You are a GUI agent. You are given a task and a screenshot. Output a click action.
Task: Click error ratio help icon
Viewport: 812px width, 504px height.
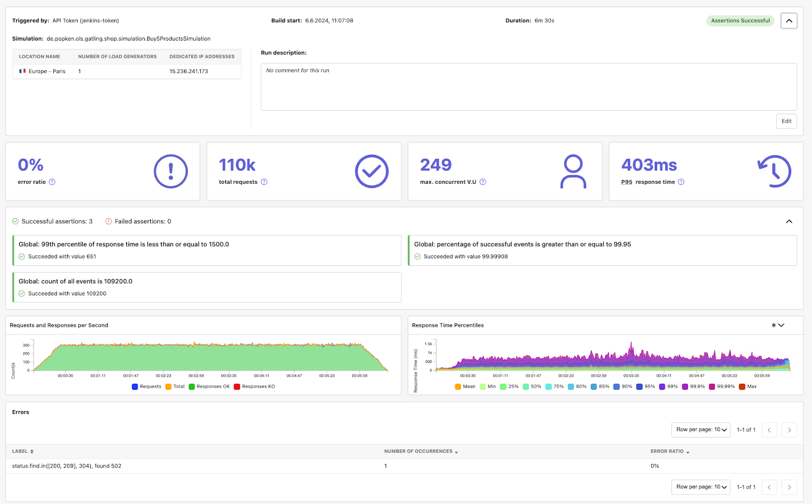pos(52,182)
